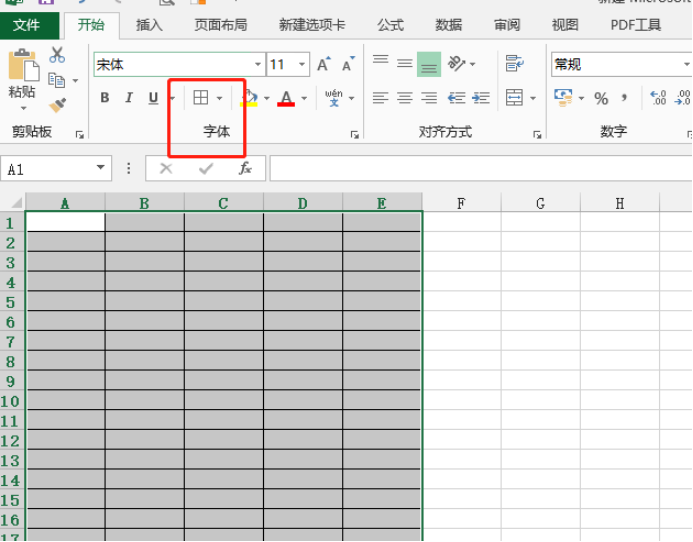Click the wén phonetic guide icon
This screenshot has width=693, height=542.
coord(334,98)
